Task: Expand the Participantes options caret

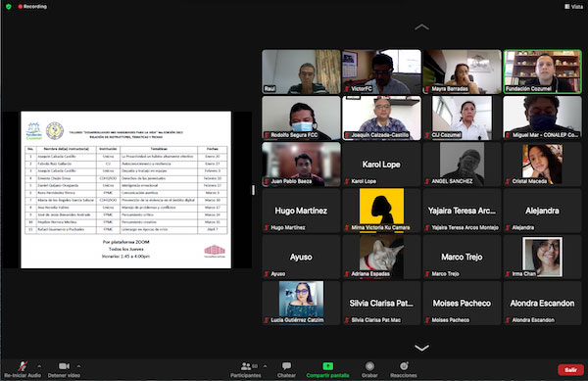Action: pos(266,366)
